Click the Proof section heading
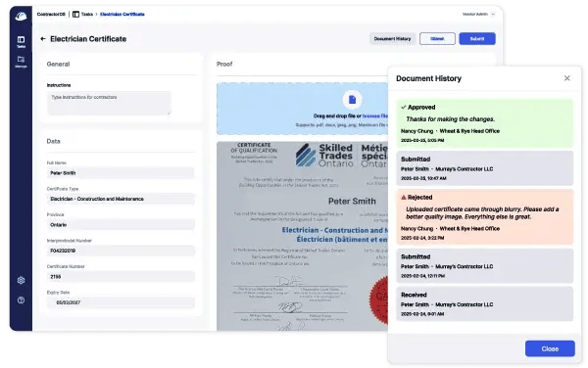 (224, 64)
